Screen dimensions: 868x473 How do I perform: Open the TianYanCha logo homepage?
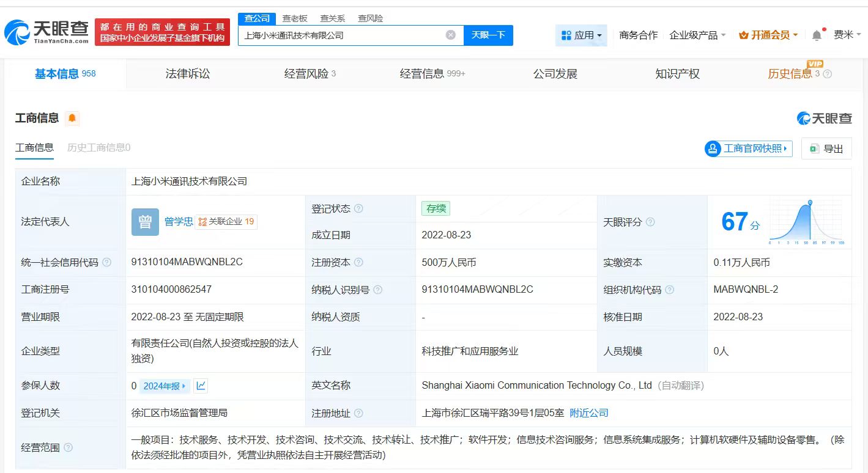46,32
